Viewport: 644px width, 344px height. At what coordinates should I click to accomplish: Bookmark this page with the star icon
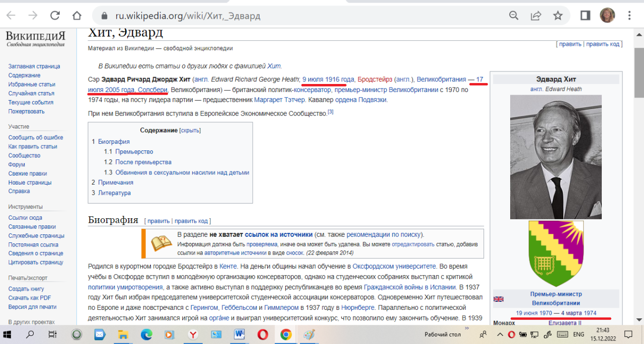pyautogui.click(x=557, y=16)
